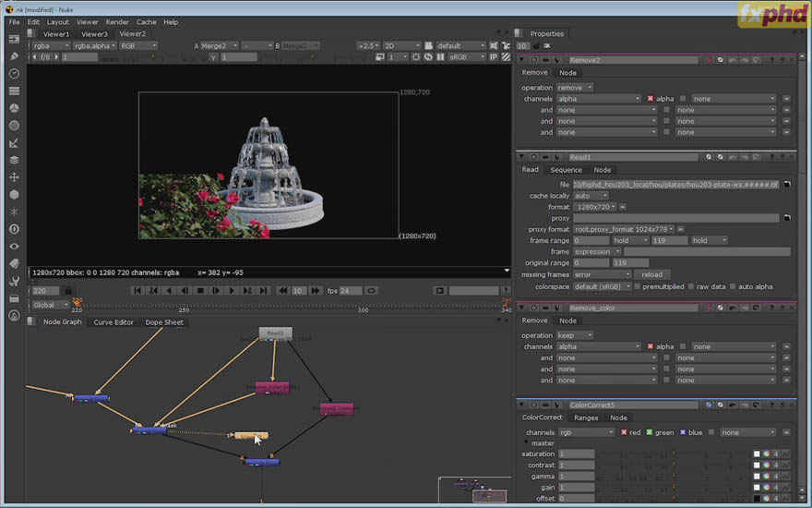Enable the auto alpha checkbox
Screen dimensions: 812x508
click(733, 286)
